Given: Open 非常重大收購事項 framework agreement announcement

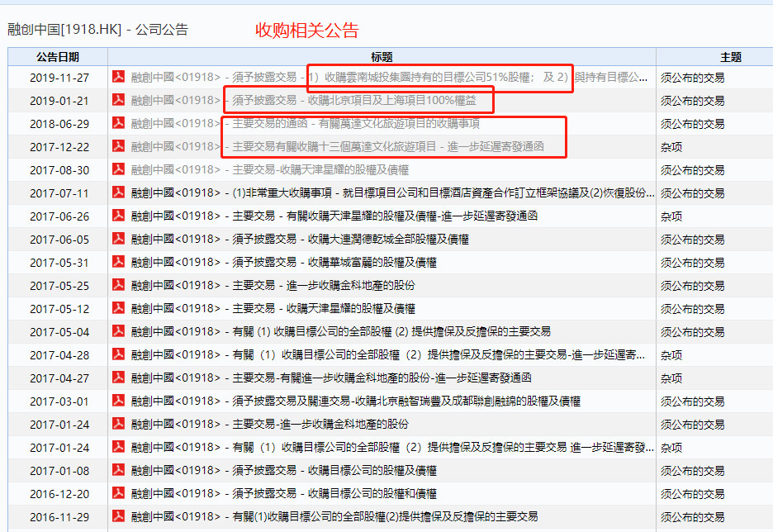Looking at the screenshot, I should pyautogui.click(x=392, y=192).
